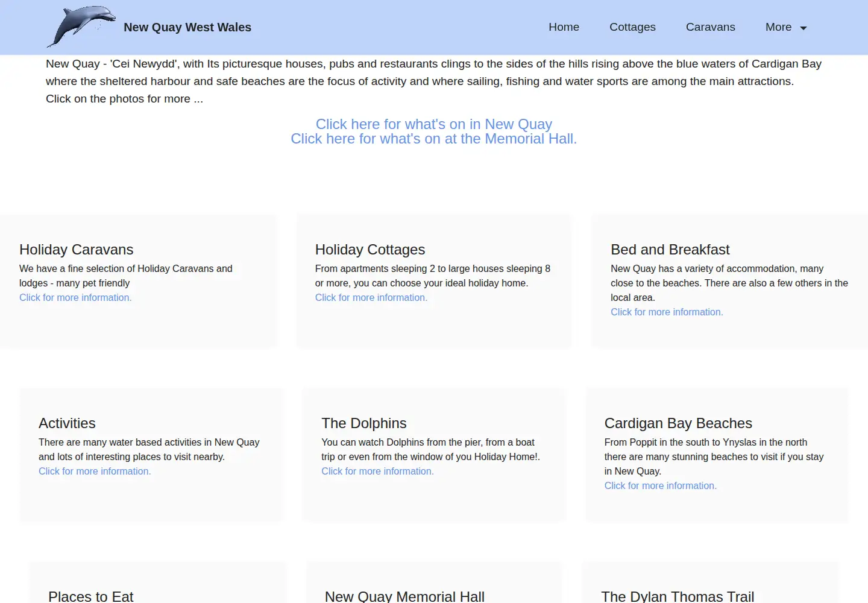Open more information under Holiday Cottages

pyautogui.click(x=371, y=297)
